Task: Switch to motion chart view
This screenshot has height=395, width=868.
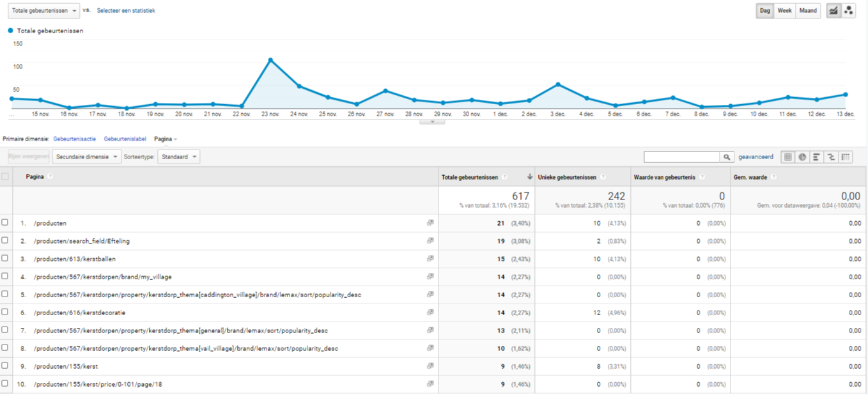Action: [x=848, y=10]
